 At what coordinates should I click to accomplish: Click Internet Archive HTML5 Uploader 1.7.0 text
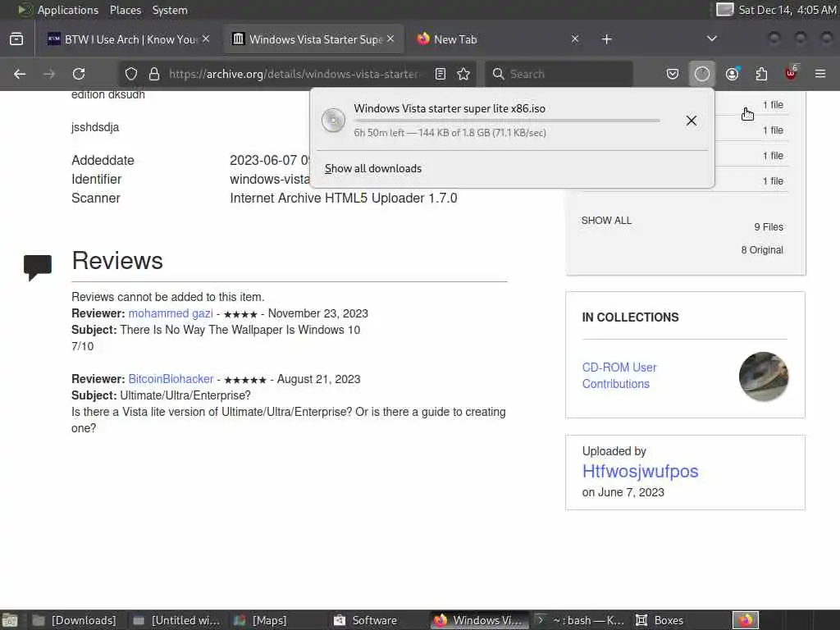[344, 199]
